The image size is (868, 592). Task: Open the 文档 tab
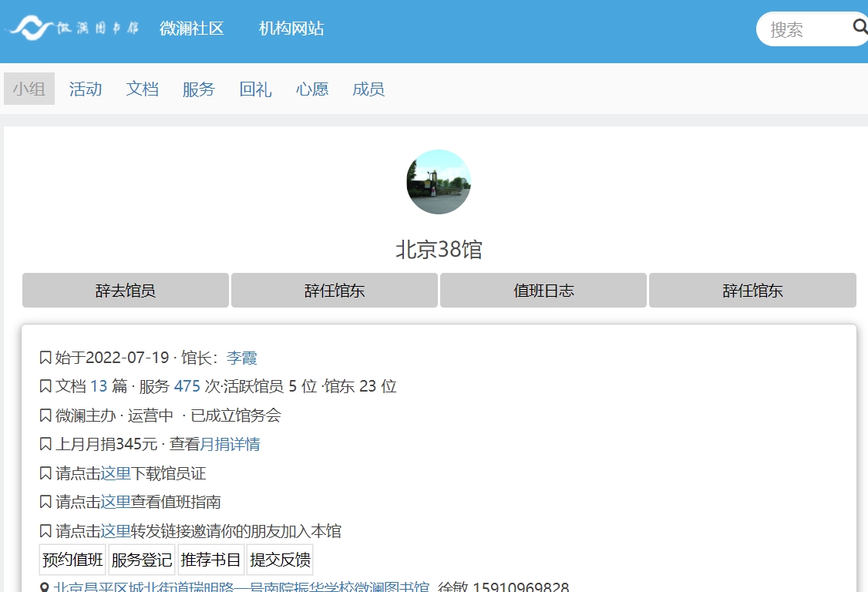[x=143, y=89]
